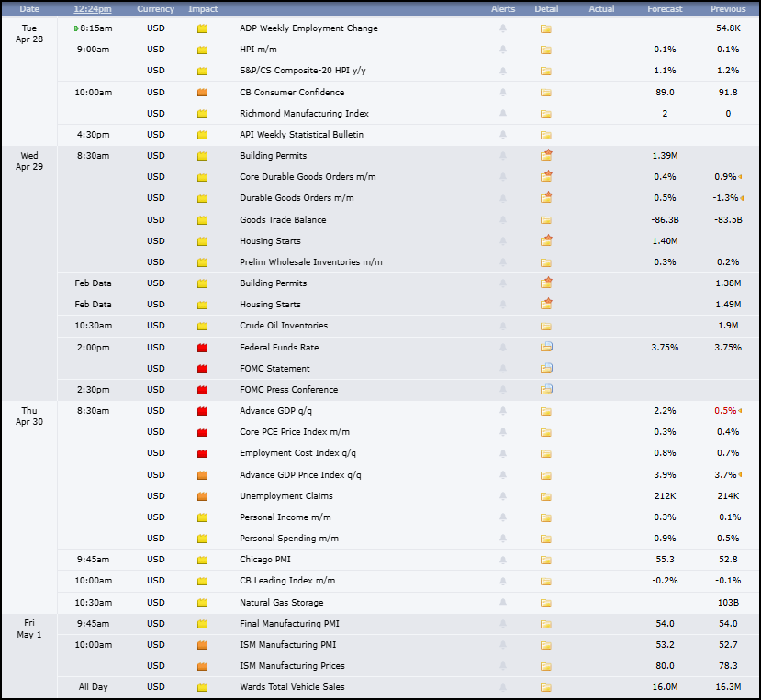
Task: Click yellow impact icon for Natural Gas Storage
Action: point(202,603)
